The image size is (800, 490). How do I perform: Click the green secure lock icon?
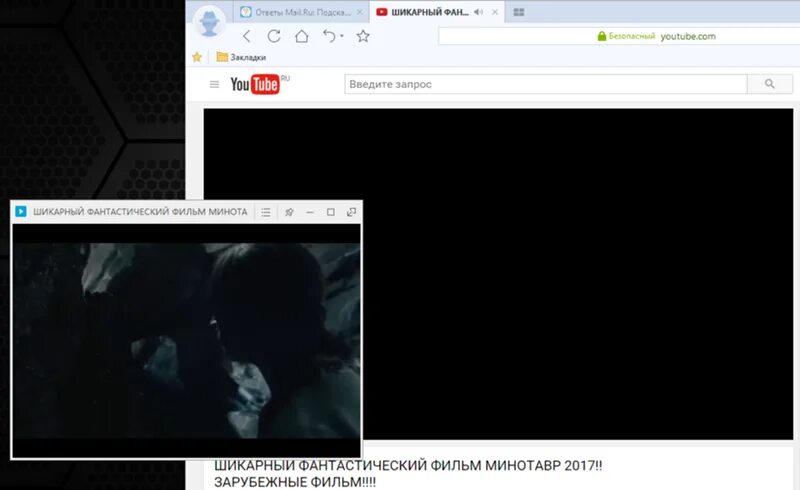tap(602, 36)
